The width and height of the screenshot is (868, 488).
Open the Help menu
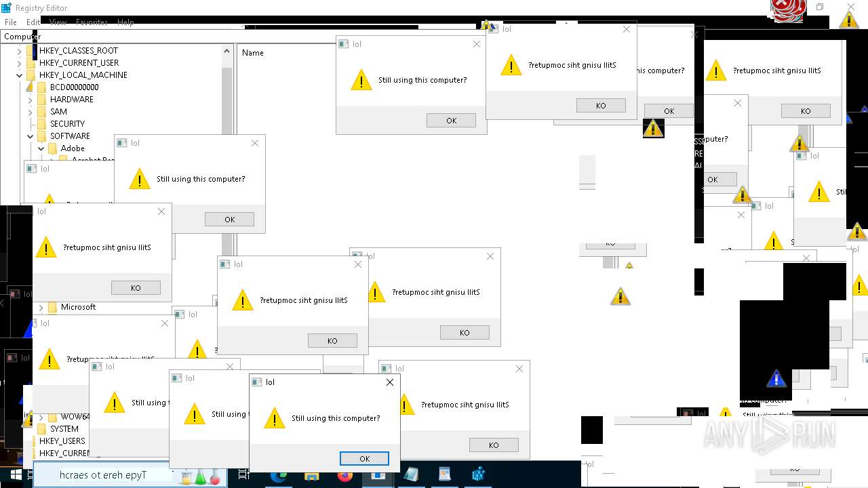coord(125,22)
